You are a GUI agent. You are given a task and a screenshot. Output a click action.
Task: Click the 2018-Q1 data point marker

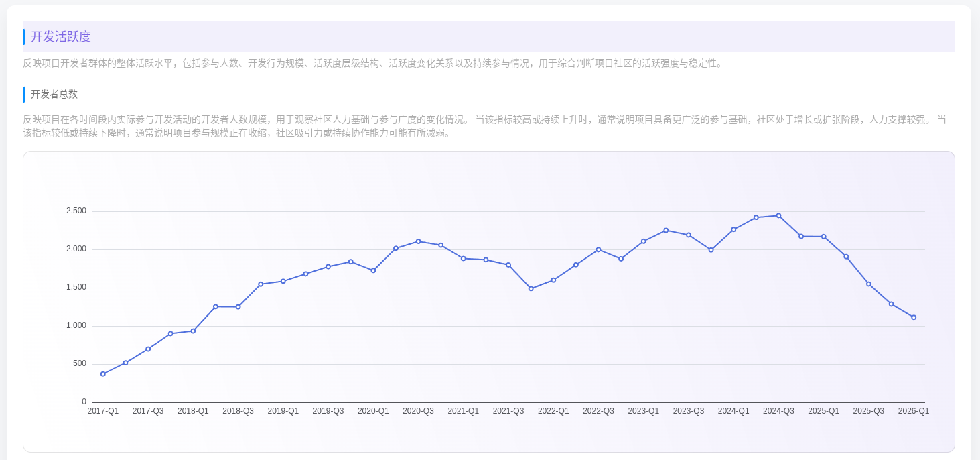click(193, 331)
